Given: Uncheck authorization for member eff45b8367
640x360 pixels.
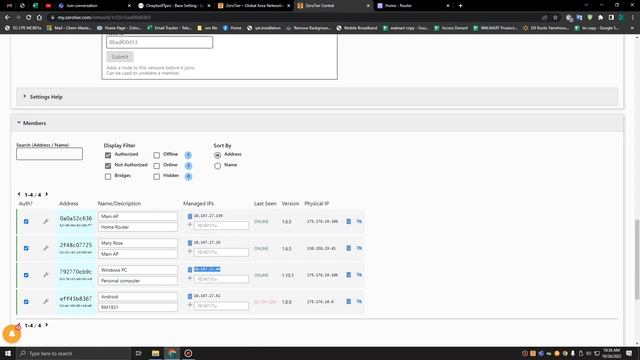Looking at the screenshot, I should tap(26, 302).
